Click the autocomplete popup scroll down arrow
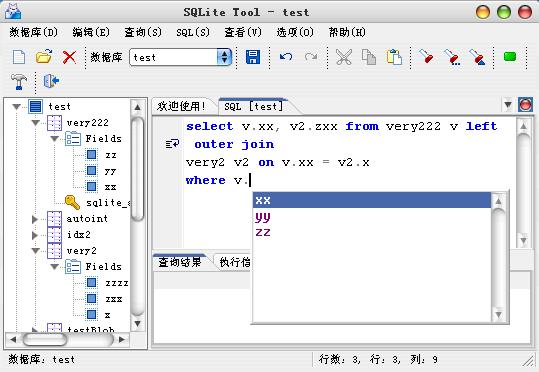539x372 pixels. point(498,314)
